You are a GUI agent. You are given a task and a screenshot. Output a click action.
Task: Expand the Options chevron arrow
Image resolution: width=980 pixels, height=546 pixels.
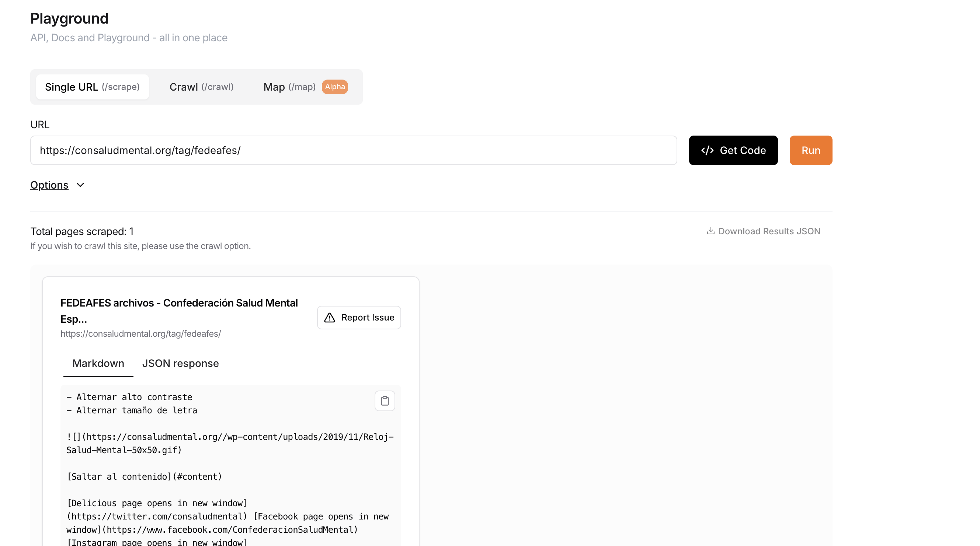coord(80,185)
